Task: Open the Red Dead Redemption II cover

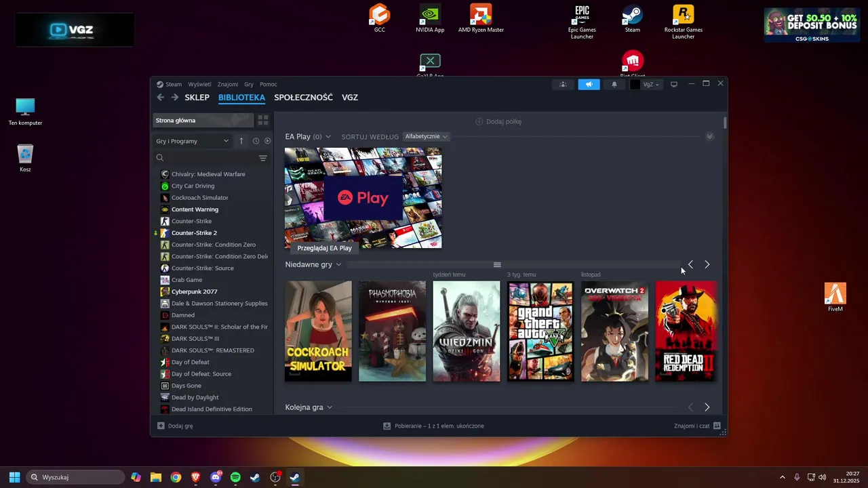Action: 686,331
